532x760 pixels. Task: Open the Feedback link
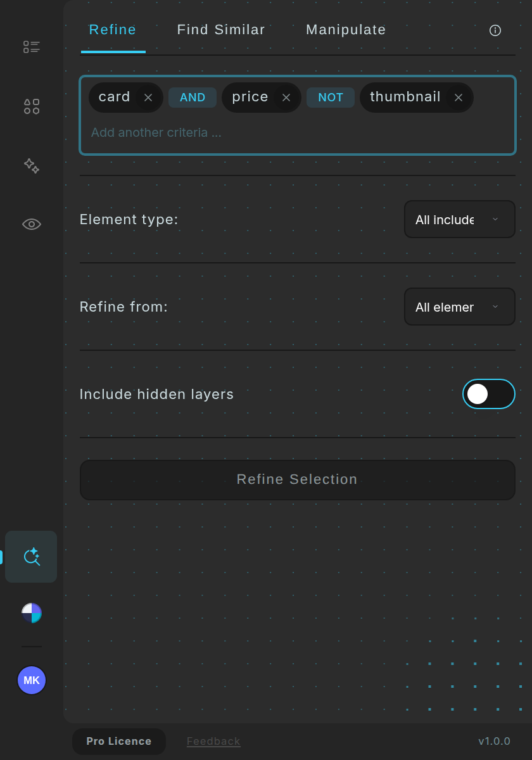[213, 741]
